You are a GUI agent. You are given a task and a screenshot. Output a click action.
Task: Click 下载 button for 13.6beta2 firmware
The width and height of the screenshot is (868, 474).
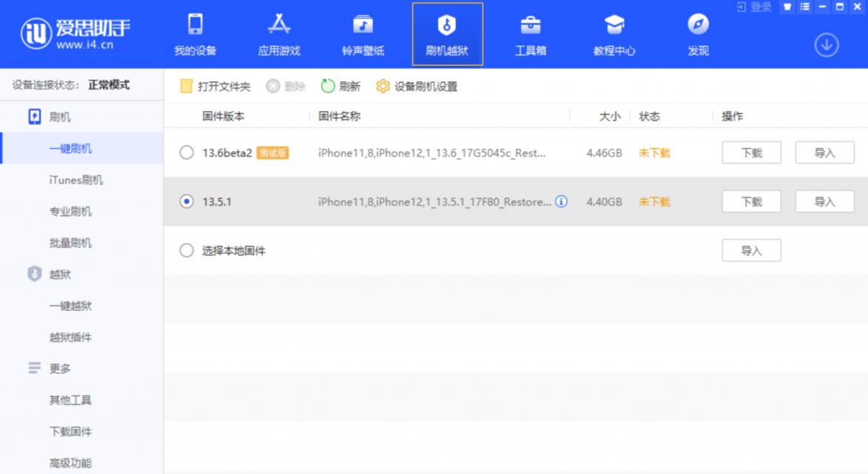tap(751, 153)
